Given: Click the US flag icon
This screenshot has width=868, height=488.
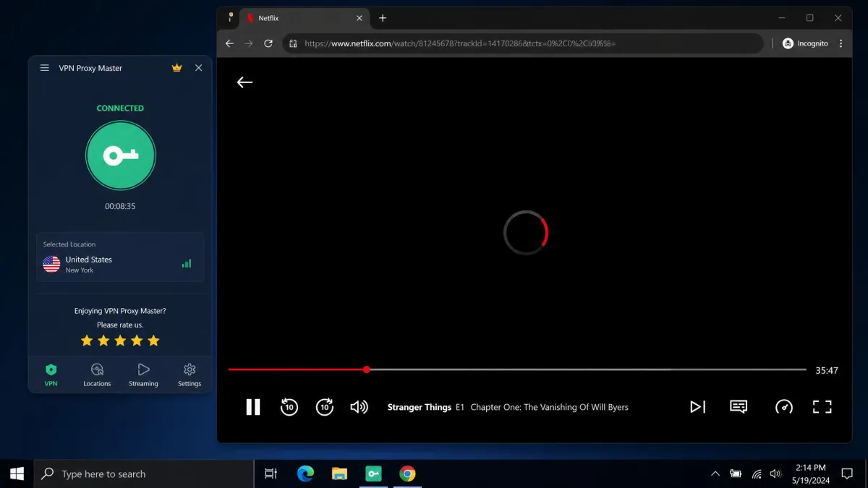Looking at the screenshot, I should pos(51,264).
